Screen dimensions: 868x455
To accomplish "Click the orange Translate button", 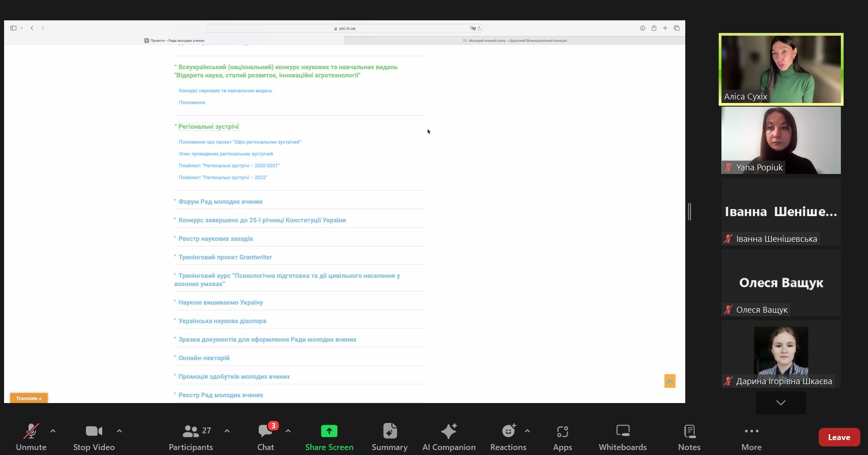I will [29, 398].
